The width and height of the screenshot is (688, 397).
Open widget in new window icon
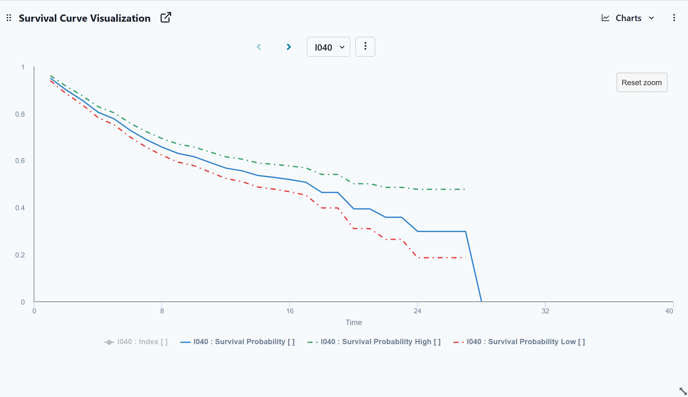click(165, 18)
